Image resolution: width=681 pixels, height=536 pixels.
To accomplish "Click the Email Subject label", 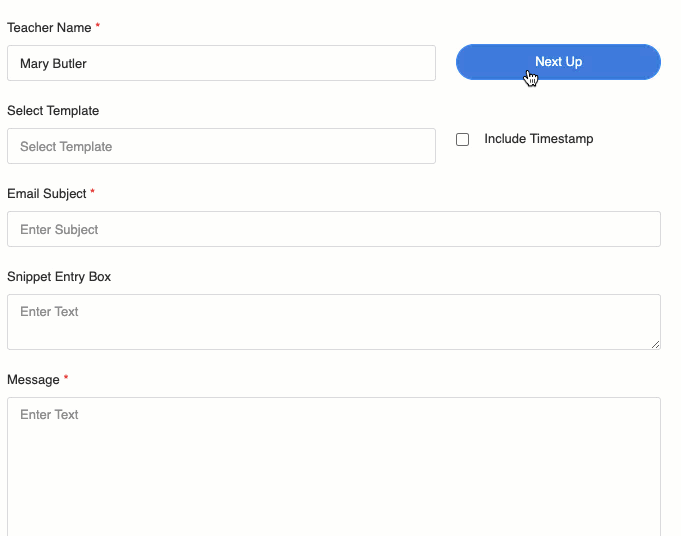I will 46,193.
